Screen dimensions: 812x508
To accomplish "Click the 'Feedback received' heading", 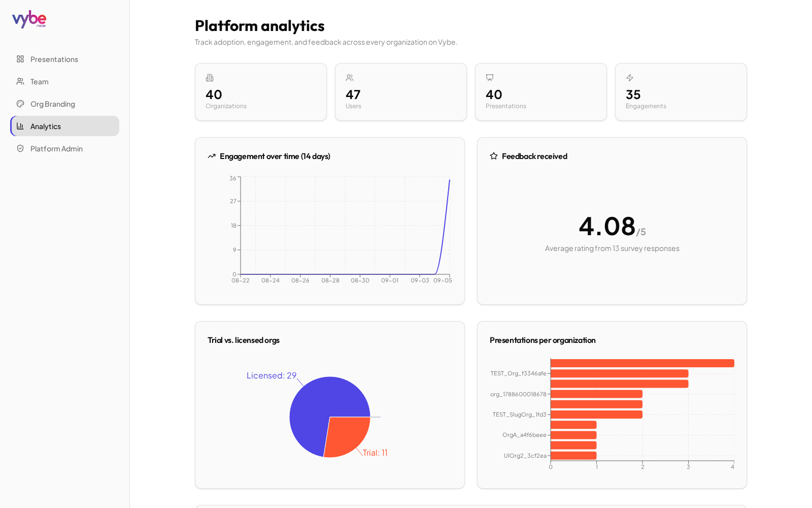I will pos(534,156).
